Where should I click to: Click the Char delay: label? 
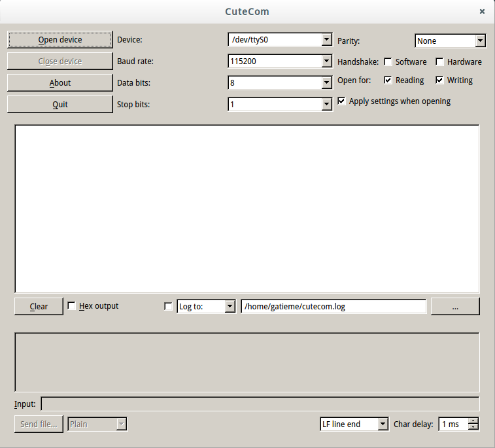(x=413, y=424)
